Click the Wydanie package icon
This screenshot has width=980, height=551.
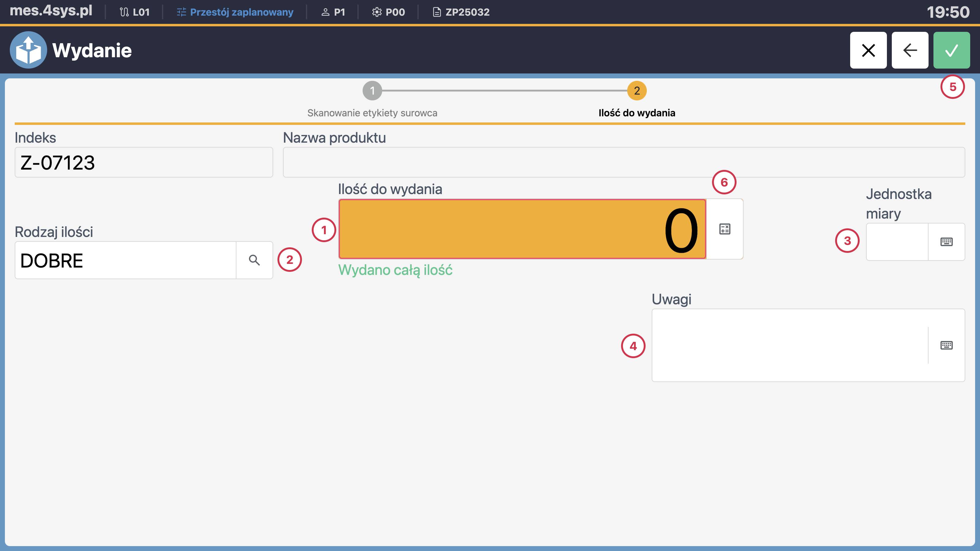click(x=28, y=50)
